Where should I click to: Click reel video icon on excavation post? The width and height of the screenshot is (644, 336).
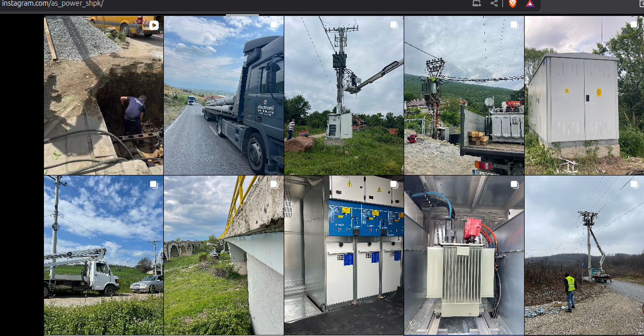click(154, 25)
